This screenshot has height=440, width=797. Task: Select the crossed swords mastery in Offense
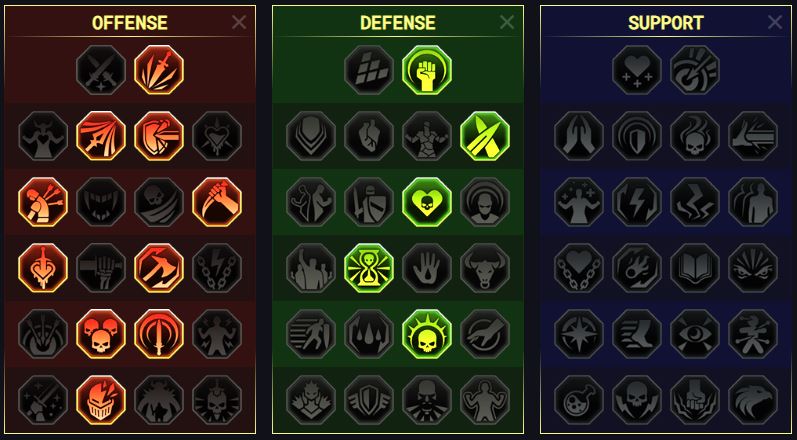(x=101, y=70)
